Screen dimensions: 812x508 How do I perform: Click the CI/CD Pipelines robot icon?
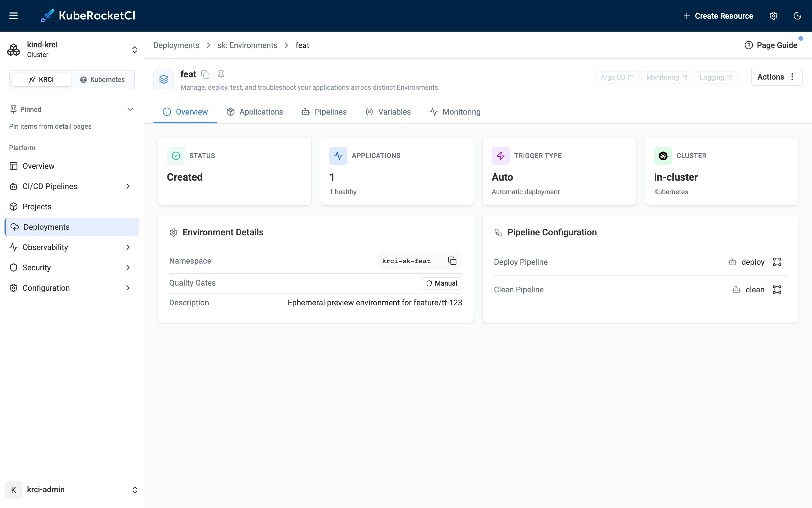pos(14,187)
